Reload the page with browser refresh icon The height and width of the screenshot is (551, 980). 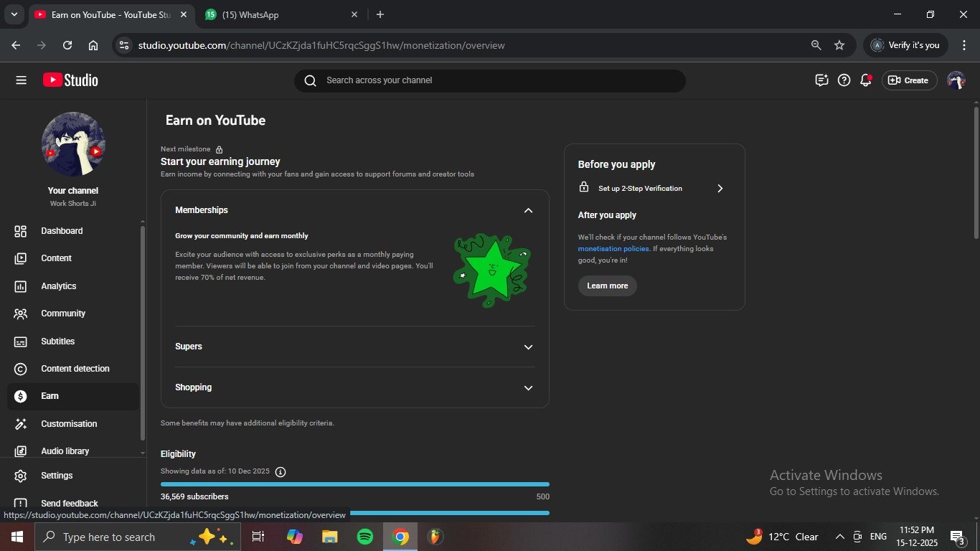(67, 45)
